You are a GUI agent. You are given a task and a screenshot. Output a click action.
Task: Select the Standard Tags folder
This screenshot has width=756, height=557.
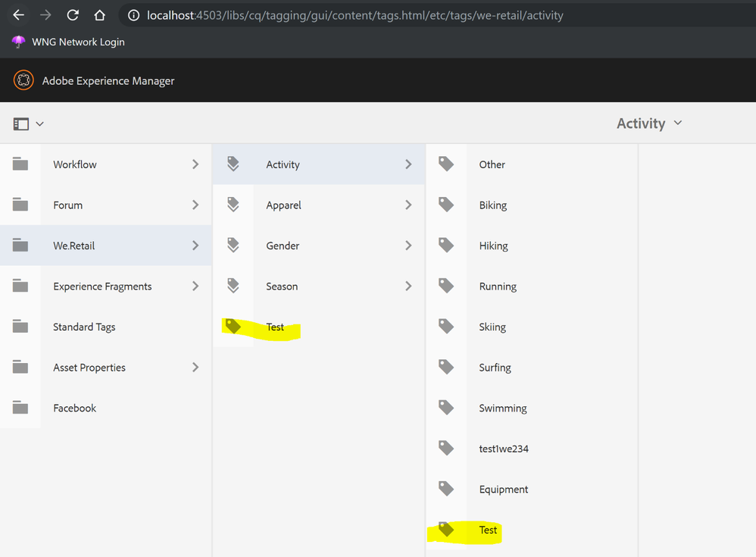pos(84,327)
